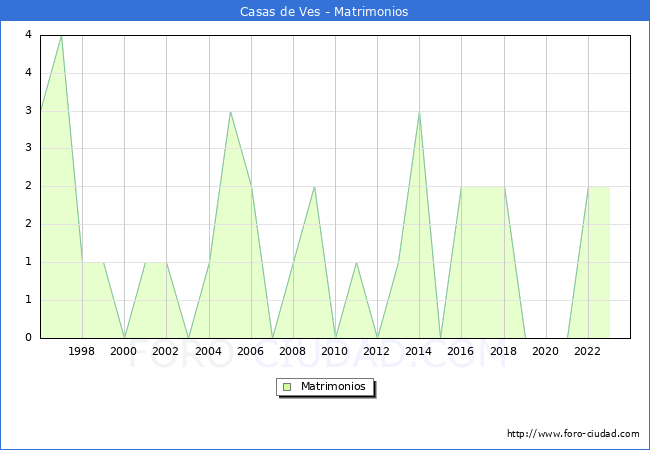
Task: Select the 2000 label on x-axis
Action: [124, 351]
